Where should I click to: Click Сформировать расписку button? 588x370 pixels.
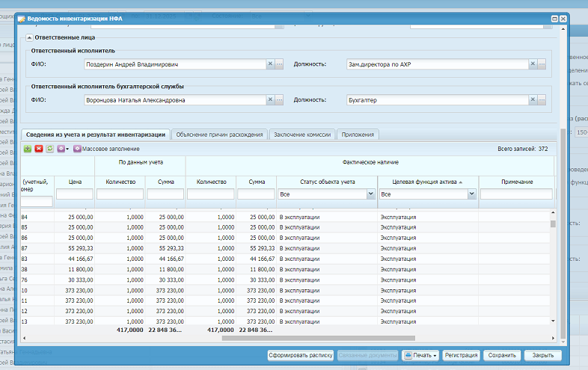tap(300, 356)
